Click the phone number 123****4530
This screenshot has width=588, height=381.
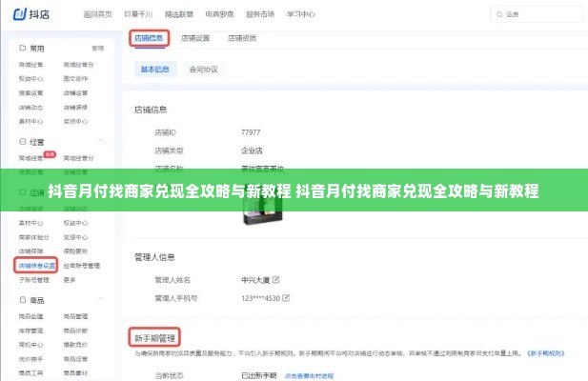click(260, 298)
